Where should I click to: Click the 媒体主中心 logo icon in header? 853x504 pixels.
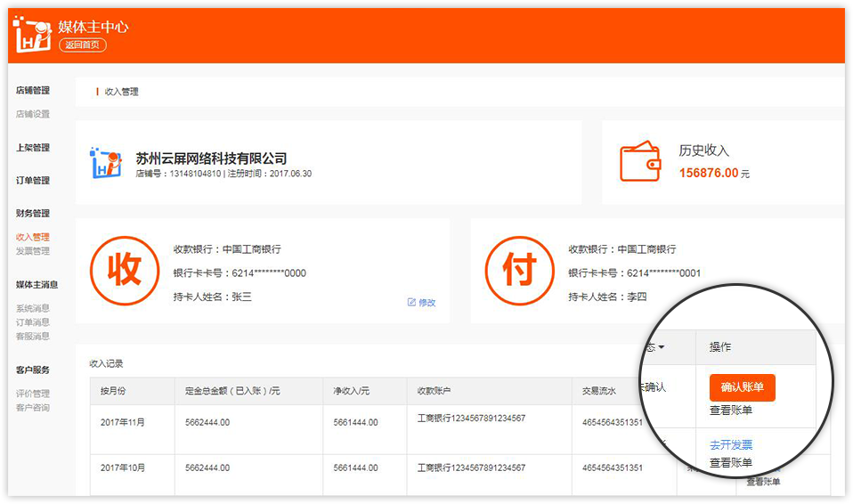point(32,35)
